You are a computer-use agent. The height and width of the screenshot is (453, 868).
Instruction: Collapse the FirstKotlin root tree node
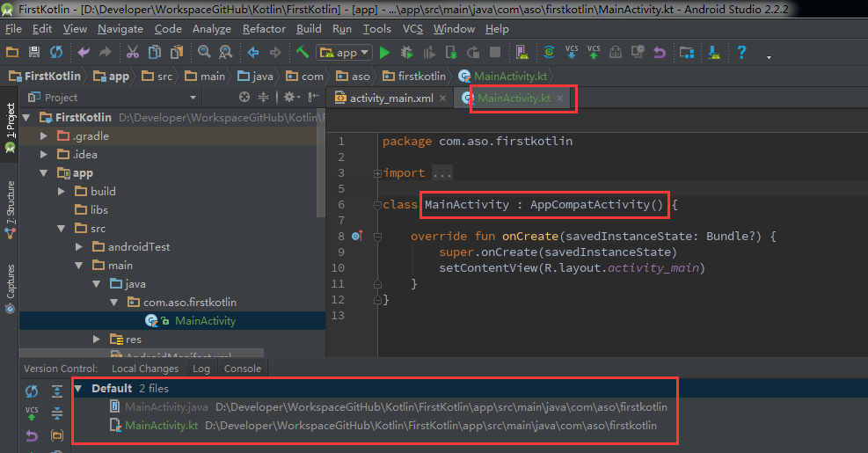(26, 117)
